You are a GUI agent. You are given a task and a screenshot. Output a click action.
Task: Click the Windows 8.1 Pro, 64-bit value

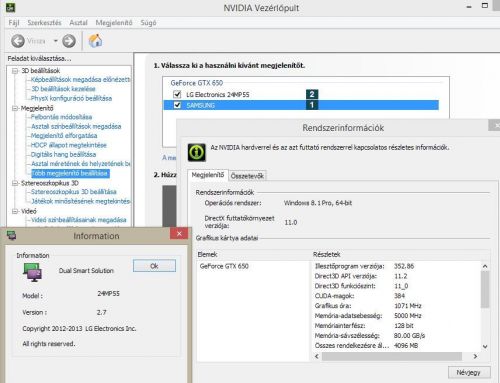coord(318,203)
